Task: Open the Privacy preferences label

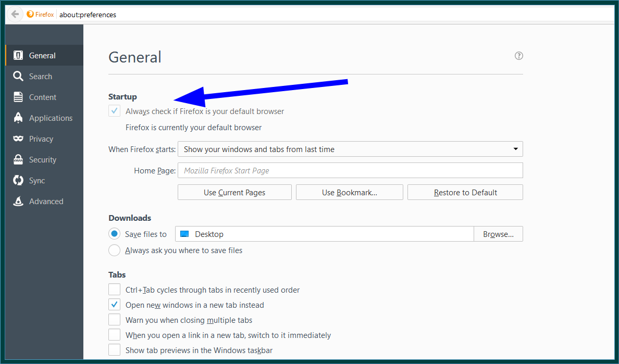Action: pyautogui.click(x=41, y=139)
